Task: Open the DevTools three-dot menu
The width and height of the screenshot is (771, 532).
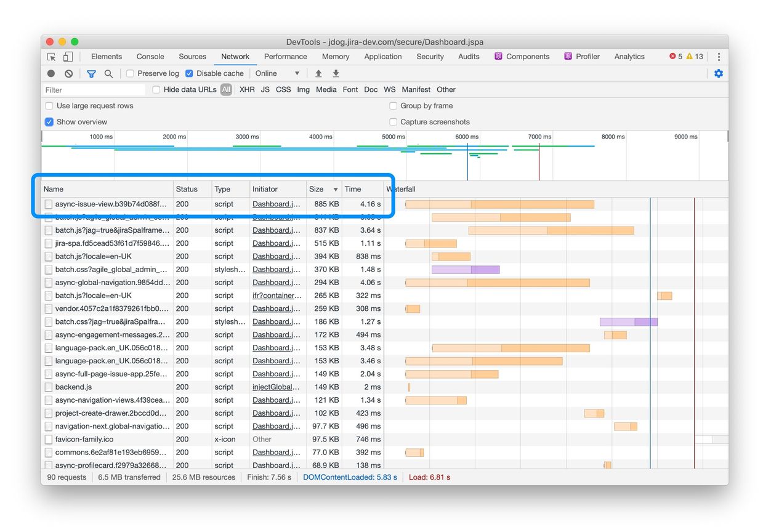Action: tap(718, 57)
